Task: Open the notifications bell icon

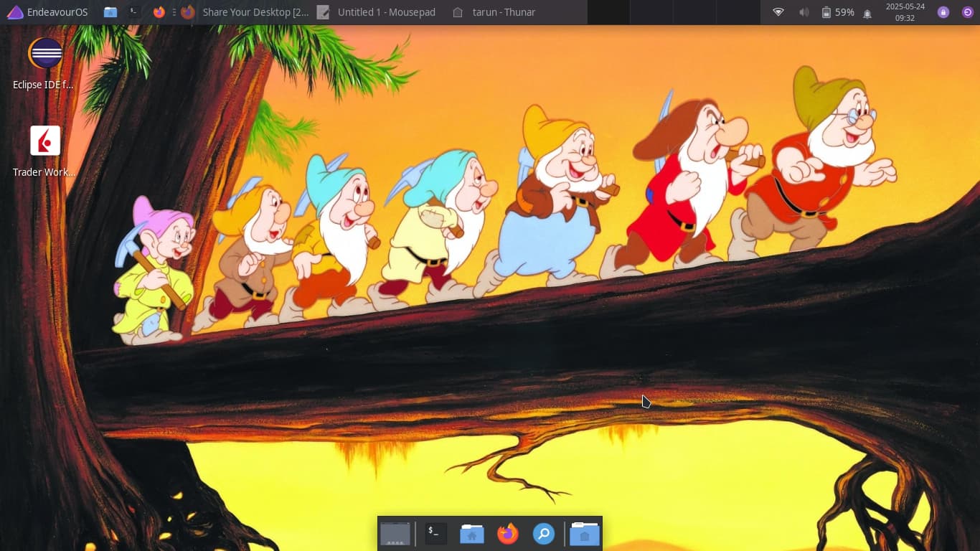Action: pos(867,13)
